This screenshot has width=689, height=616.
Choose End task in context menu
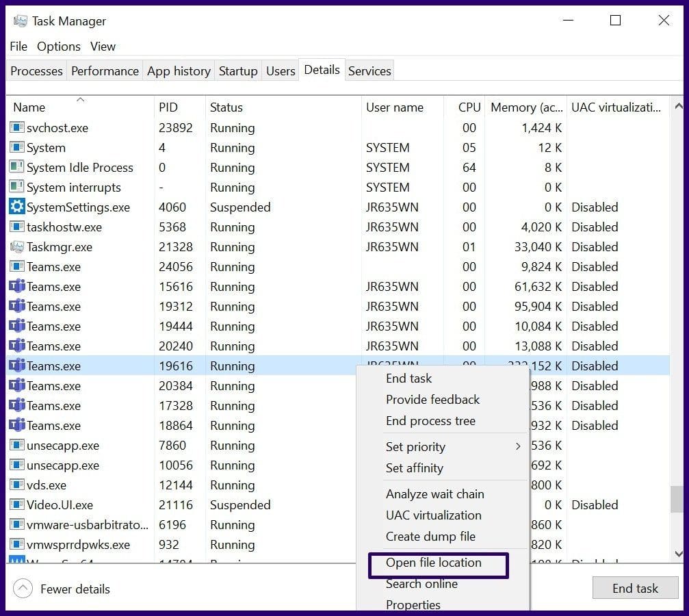pyautogui.click(x=408, y=378)
